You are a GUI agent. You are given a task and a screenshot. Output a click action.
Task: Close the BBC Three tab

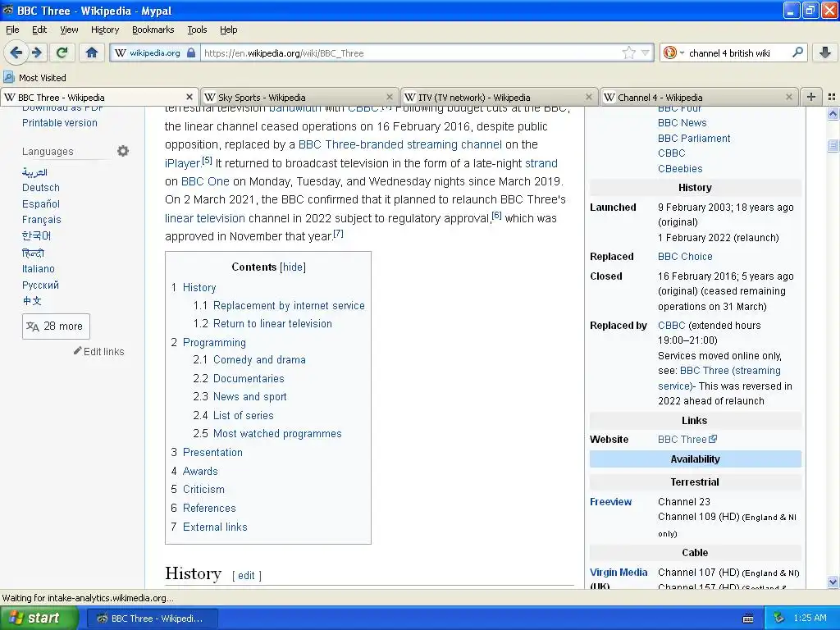[x=189, y=97]
